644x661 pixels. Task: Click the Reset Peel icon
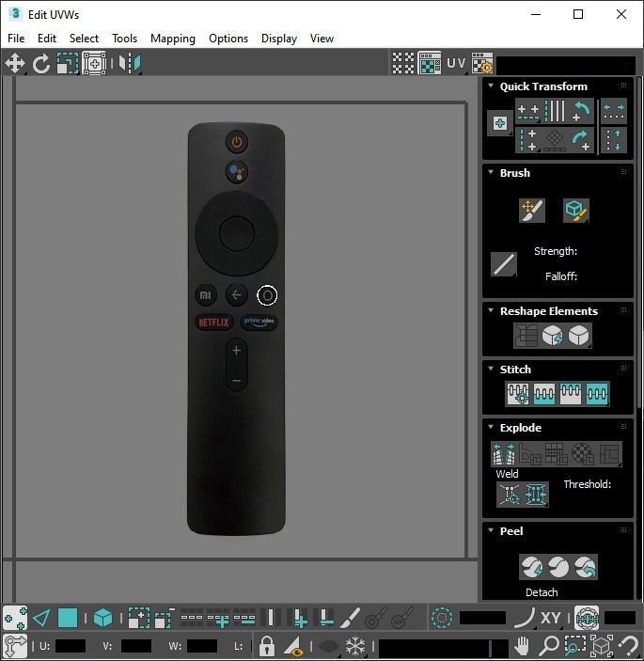[x=585, y=567]
